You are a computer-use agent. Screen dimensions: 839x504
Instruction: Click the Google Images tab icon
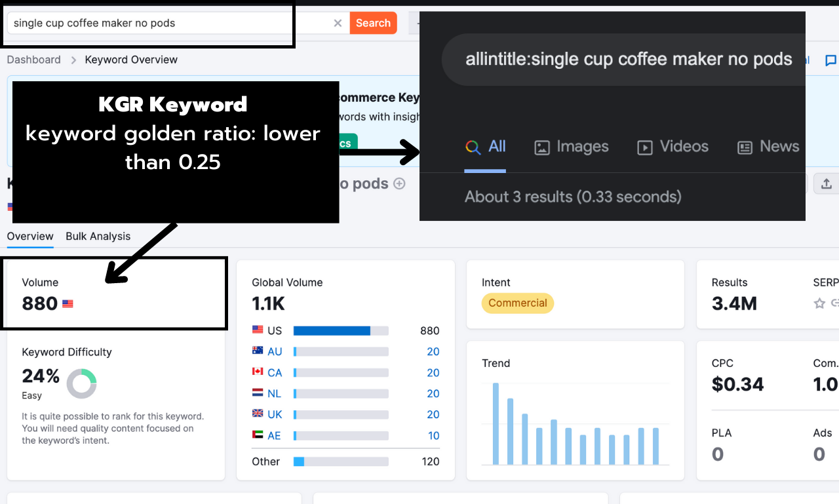coord(542,147)
